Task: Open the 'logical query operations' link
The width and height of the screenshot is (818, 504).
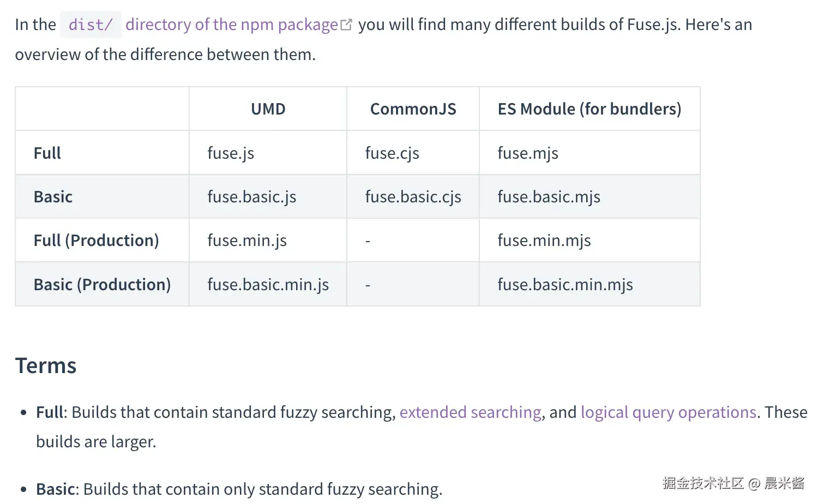Action: tap(668, 412)
